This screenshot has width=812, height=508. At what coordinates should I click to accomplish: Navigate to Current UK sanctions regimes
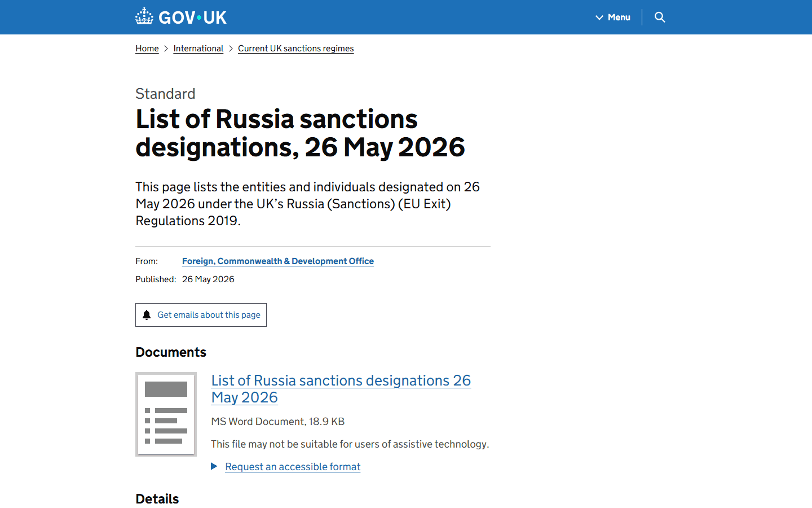[x=296, y=49]
